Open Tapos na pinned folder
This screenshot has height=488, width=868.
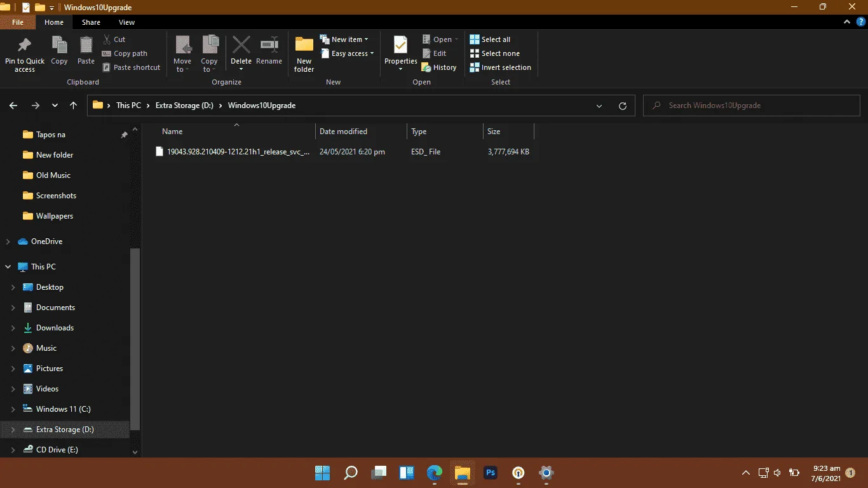(51, 135)
